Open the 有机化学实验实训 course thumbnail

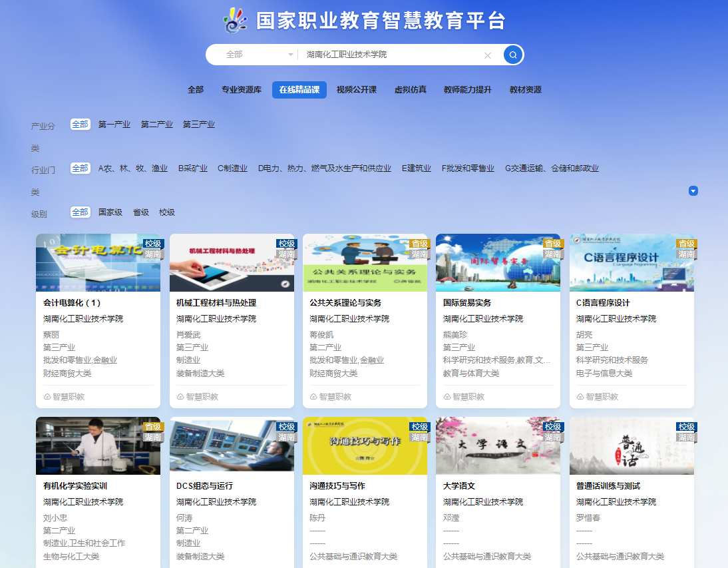[x=98, y=445]
